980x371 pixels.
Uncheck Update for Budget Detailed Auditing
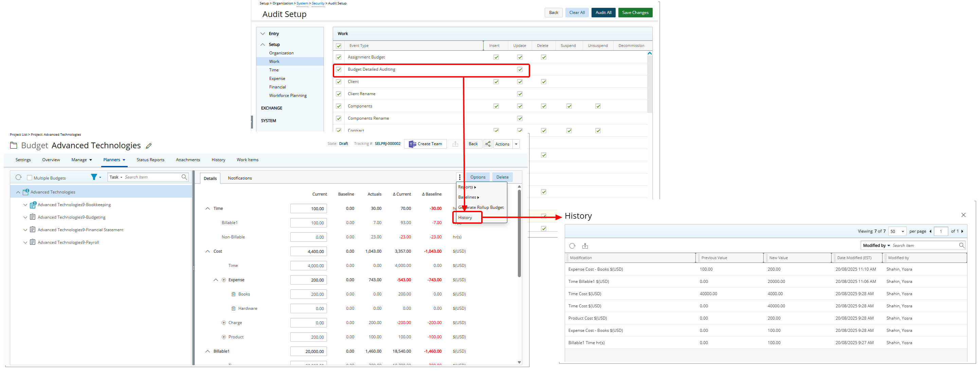(520, 70)
